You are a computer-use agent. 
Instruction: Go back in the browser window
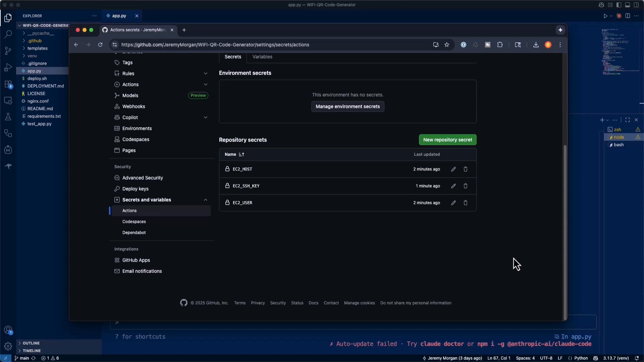point(76,45)
